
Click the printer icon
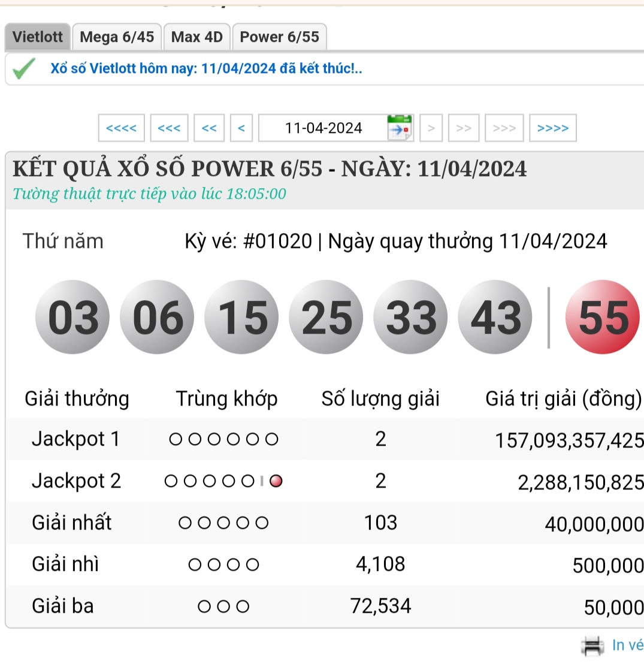pos(592,646)
